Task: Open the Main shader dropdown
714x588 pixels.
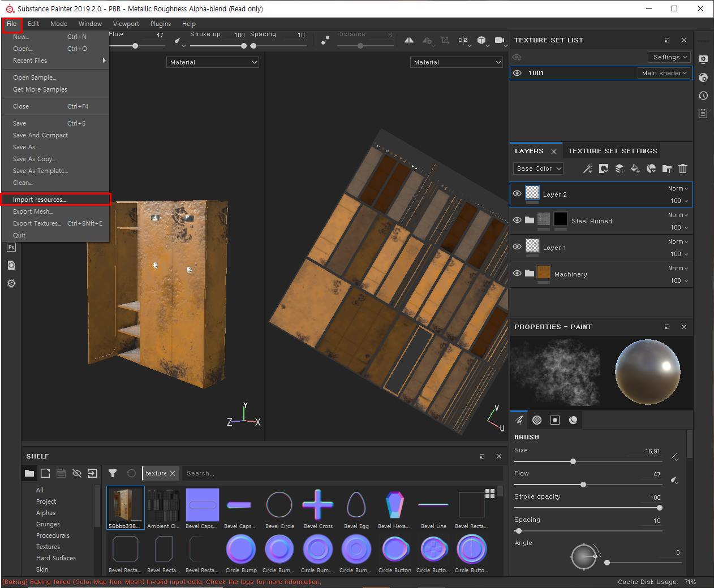Action: 664,73
